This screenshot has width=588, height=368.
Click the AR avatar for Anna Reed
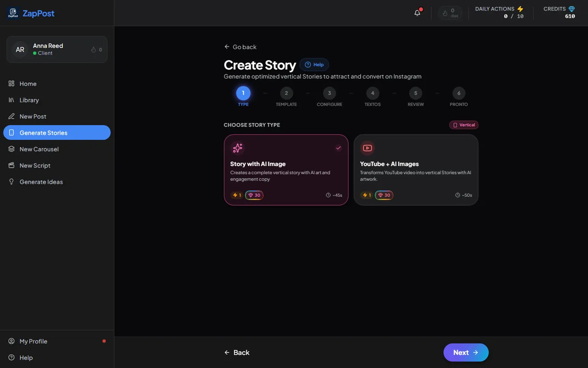(x=20, y=49)
